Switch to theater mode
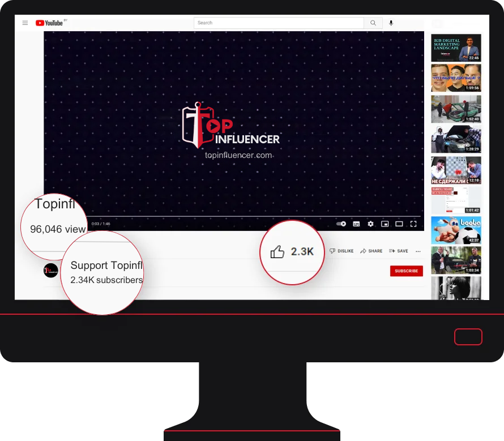 click(x=399, y=224)
